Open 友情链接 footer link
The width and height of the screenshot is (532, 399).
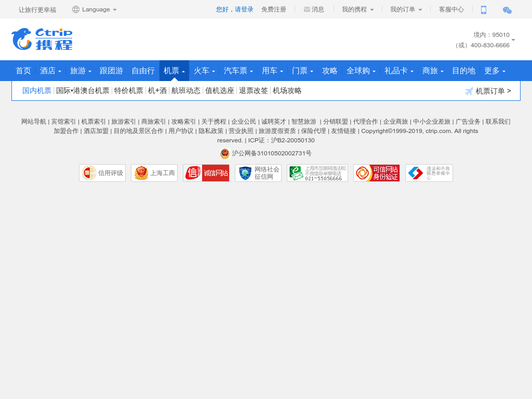343,131
